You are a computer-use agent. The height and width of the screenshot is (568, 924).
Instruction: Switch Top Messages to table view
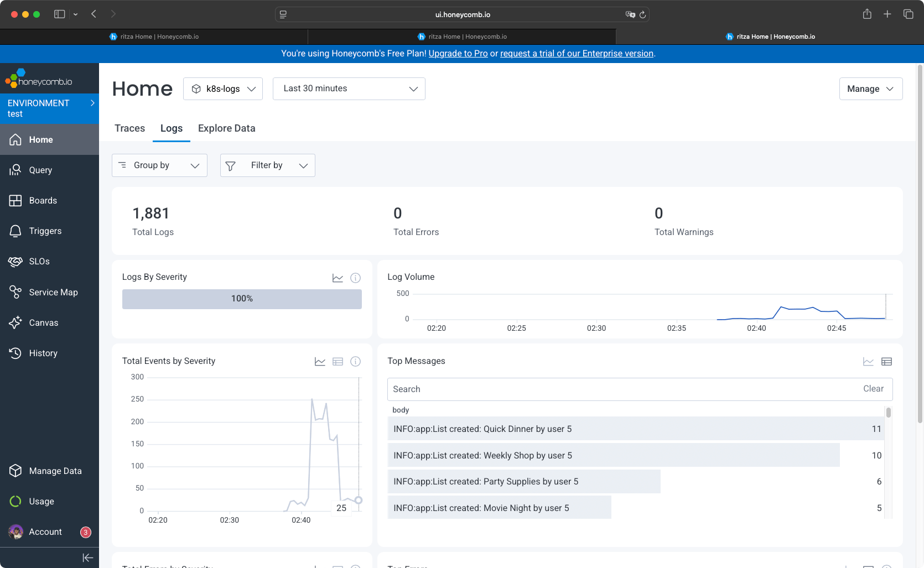point(886,362)
